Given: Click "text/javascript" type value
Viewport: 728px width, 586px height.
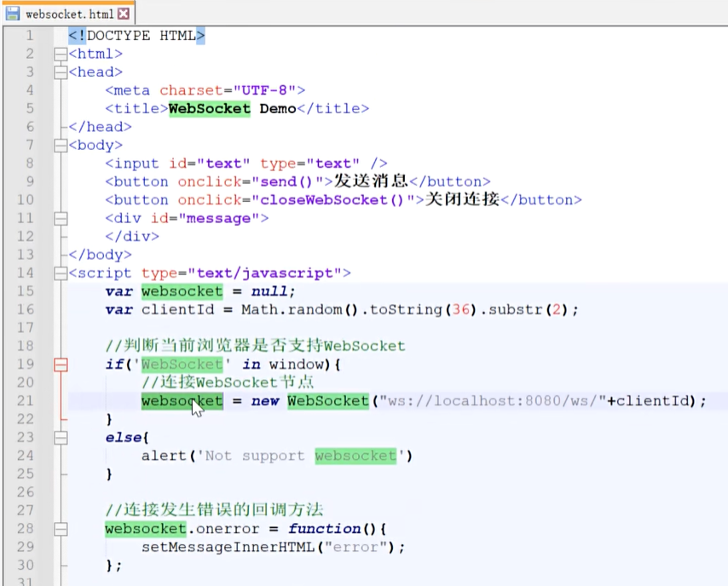Looking at the screenshot, I should coord(264,273).
